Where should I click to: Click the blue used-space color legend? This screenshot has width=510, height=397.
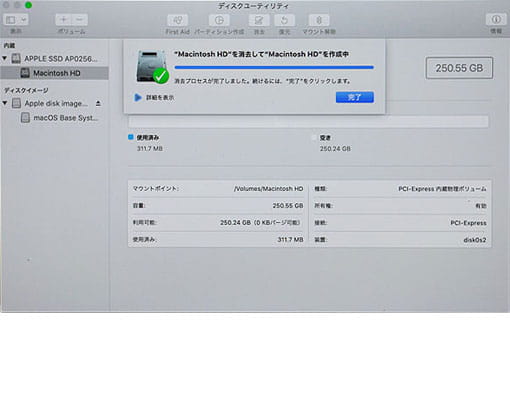pos(131,137)
